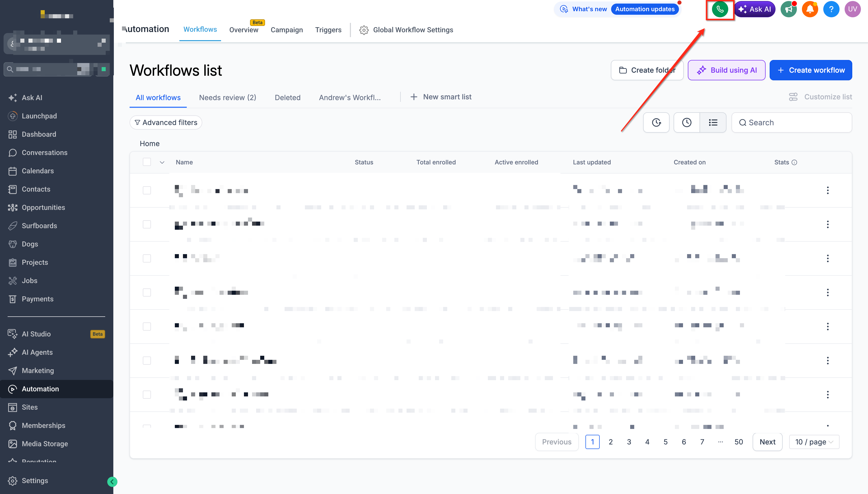
Task: Open the sixth row's three-dot menu
Action: 828,361
